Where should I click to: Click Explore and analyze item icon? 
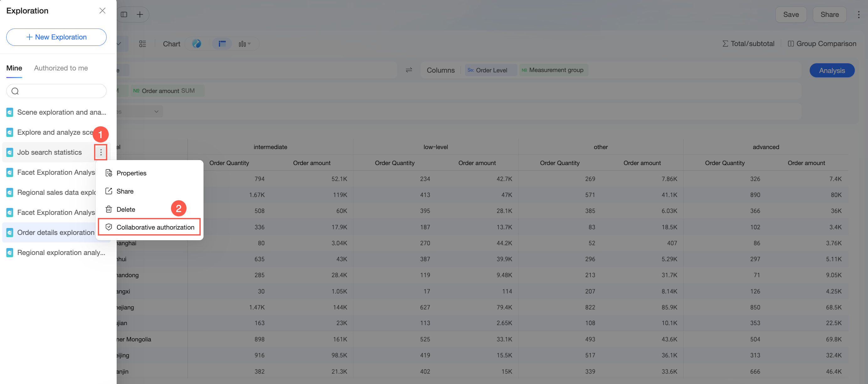[10, 132]
